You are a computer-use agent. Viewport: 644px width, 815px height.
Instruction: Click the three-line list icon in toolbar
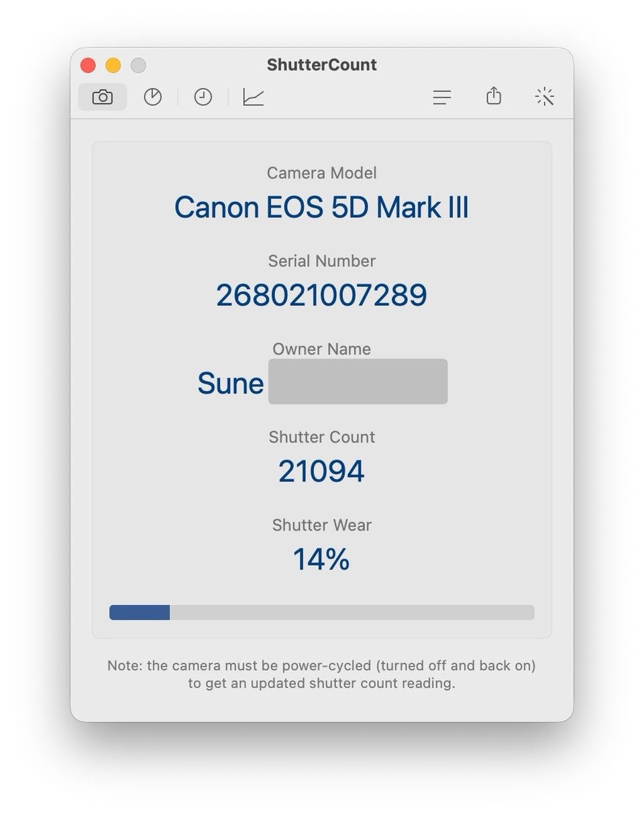[441, 97]
